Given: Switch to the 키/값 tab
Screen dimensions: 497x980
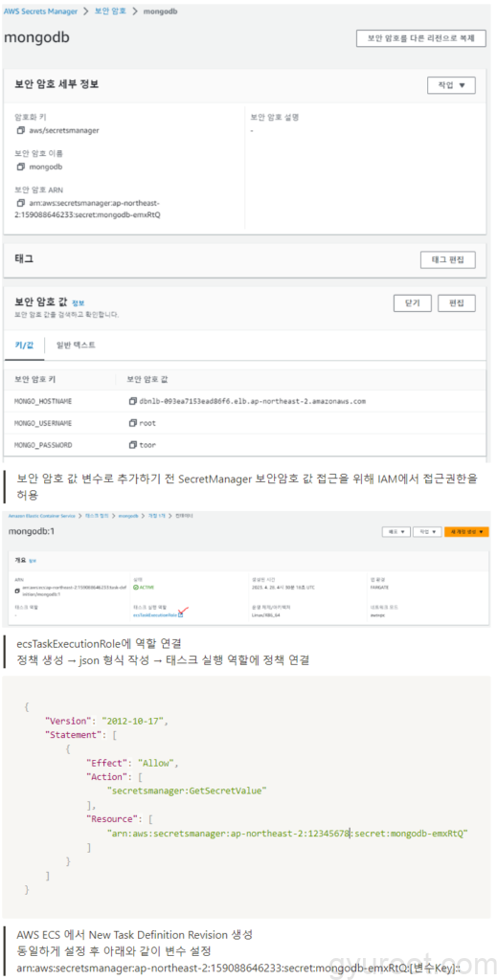Looking at the screenshot, I should click(x=24, y=345).
